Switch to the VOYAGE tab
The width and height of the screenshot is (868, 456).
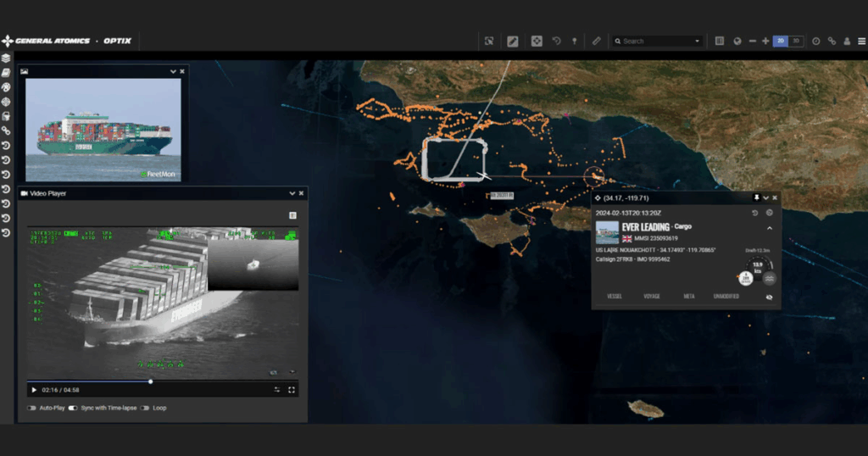pos(652,297)
